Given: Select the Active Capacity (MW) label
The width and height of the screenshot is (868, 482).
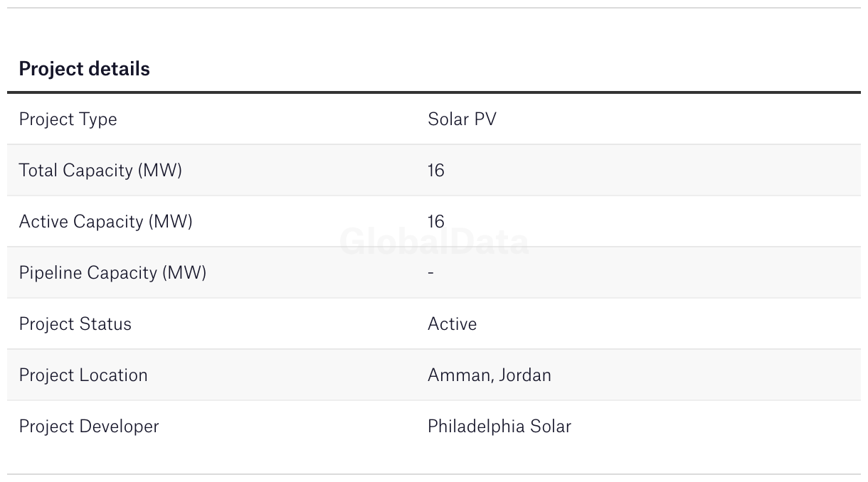Looking at the screenshot, I should [106, 222].
